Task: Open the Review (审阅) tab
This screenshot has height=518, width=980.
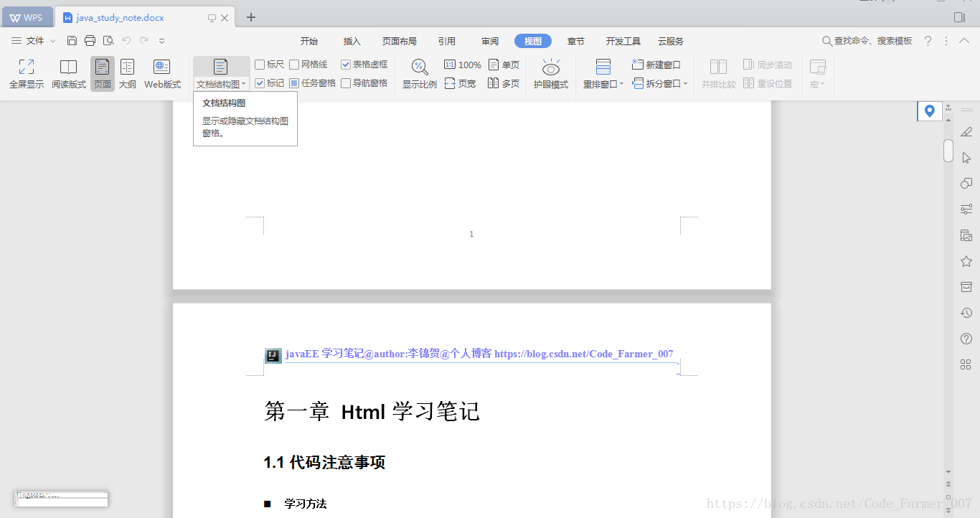Action: pyautogui.click(x=490, y=41)
